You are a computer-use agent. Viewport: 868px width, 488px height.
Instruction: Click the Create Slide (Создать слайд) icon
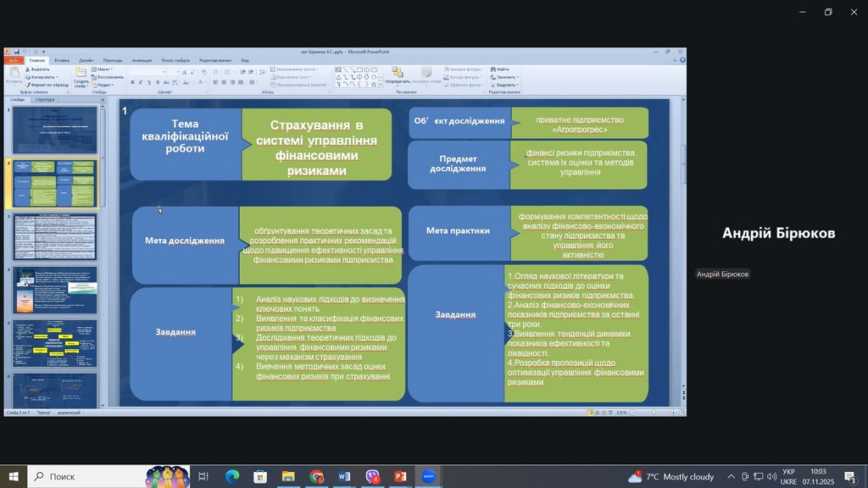pyautogui.click(x=81, y=75)
